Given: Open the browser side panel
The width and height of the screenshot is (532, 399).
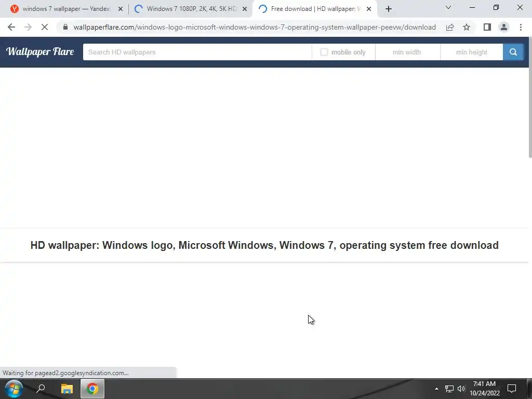Looking at the screenshot, I should pos(487,27).
